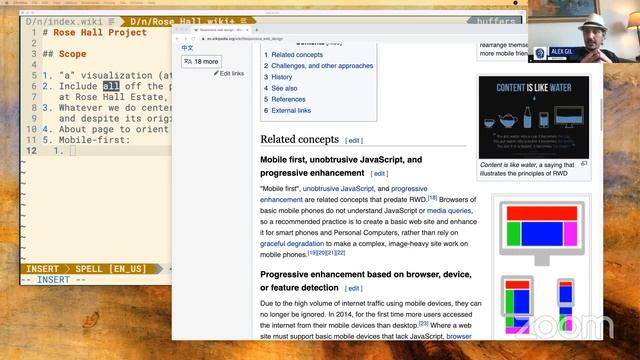The image size is (640, 360).
Task: Click the enlarge icon beside image caption
Action: coord(584,164)
